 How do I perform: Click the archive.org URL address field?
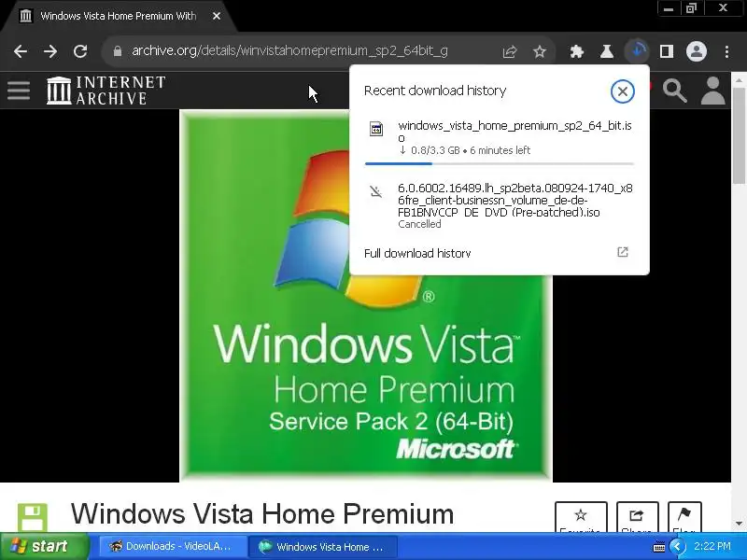[289, 51]
